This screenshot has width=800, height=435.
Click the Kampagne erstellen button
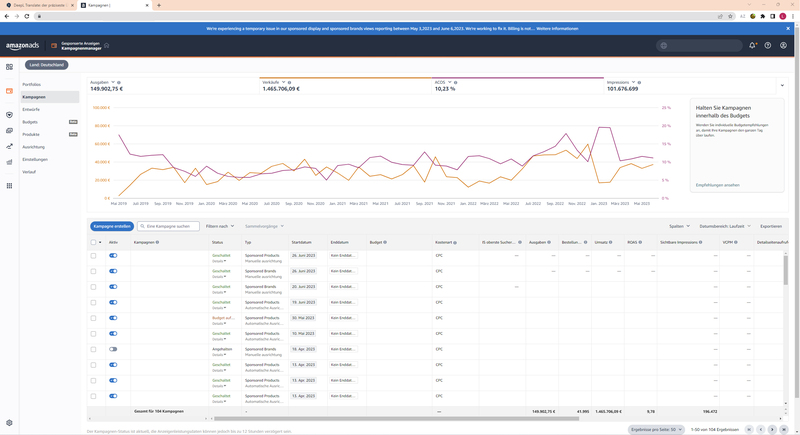[x=112, y=226]
